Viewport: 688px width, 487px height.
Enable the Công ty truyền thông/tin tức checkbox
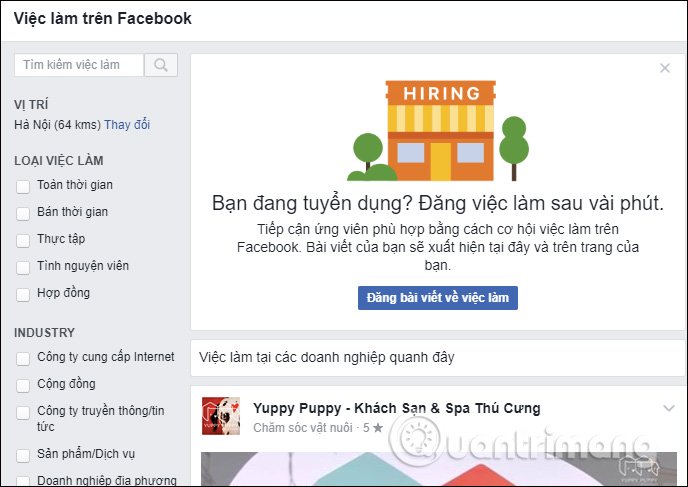pos(23,412)
